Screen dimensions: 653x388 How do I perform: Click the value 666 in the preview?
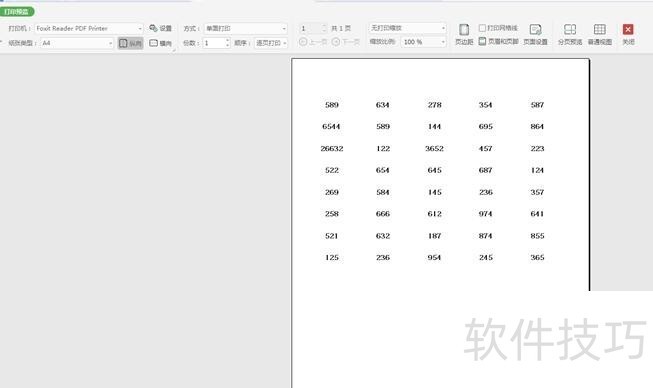383,214
